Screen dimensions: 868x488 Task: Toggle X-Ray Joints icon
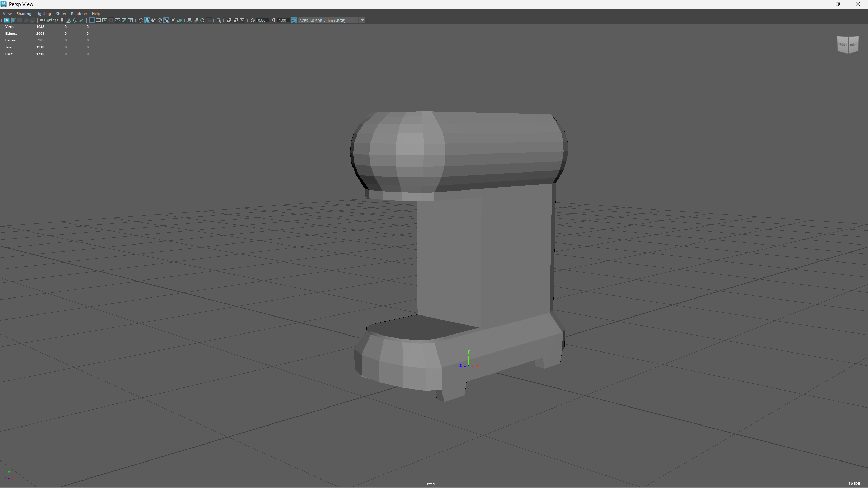(x=242, y=20)
